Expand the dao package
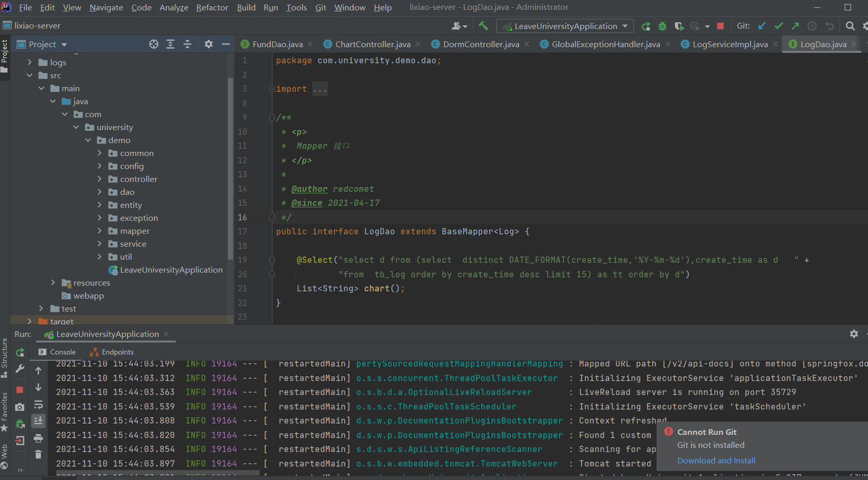This screenshot has width=868, height=480. [99, 192]
